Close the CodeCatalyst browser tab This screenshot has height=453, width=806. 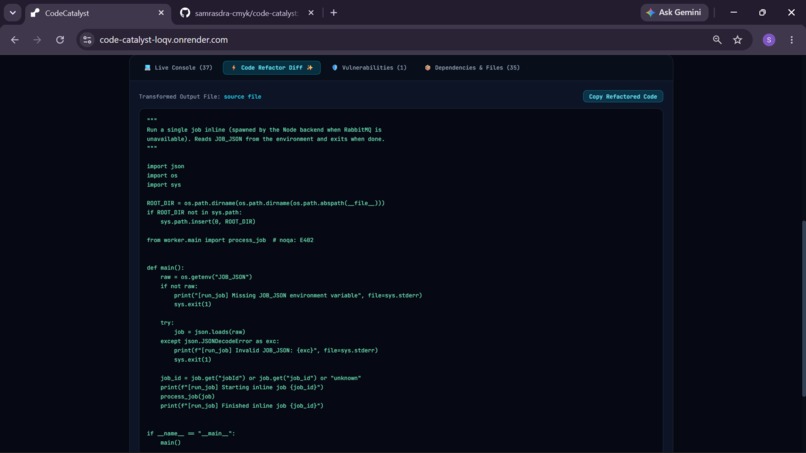(x=161, y=13)
